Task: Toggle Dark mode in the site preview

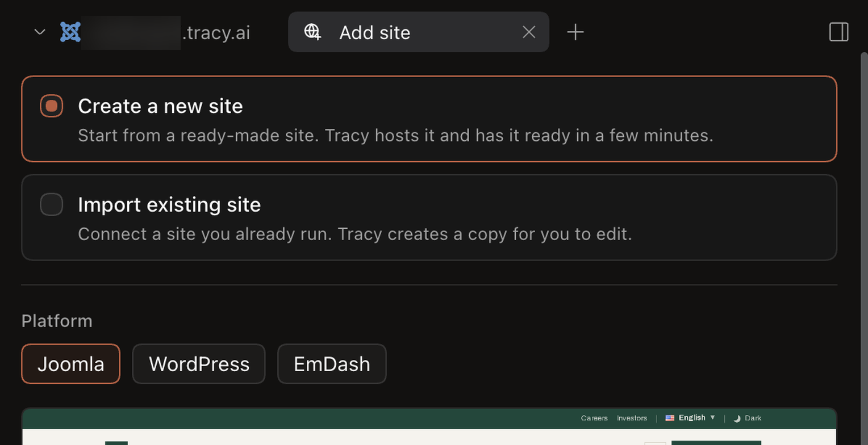Action: [748, 418]
